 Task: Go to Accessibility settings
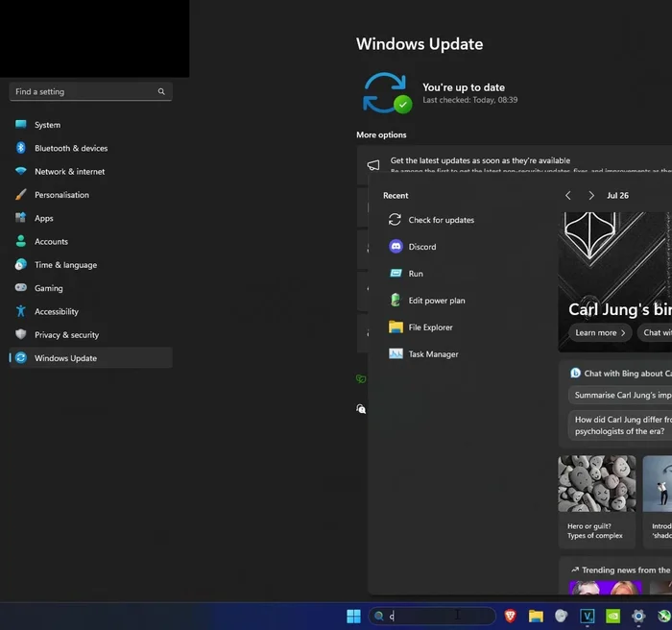[x=90, y=311]
